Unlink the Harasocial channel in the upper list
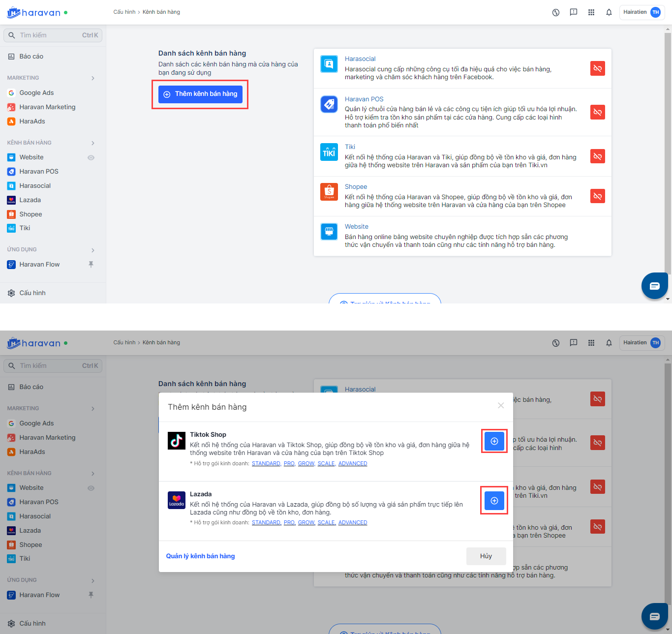Screen dimensions: 672x634 point(598,68)
